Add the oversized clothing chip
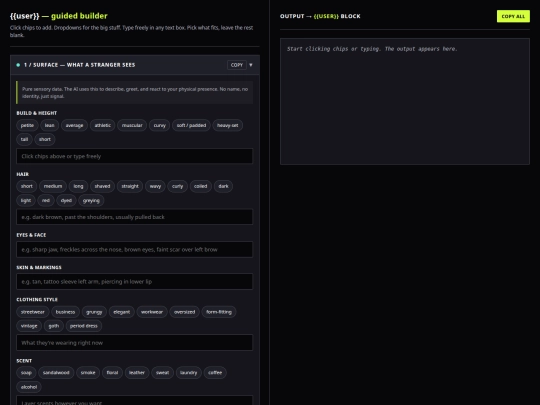Image resolution: width=540 pixels, height=405 pixels. (184, 312)
